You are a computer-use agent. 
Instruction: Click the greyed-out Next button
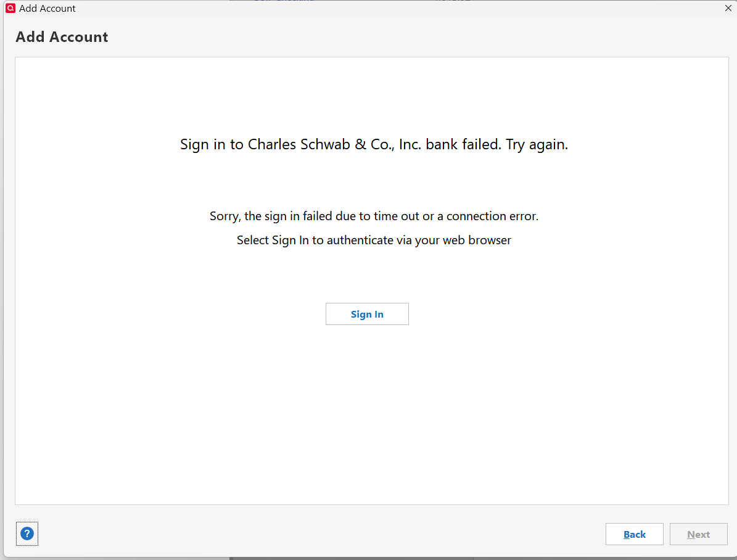tap(698, 533)
